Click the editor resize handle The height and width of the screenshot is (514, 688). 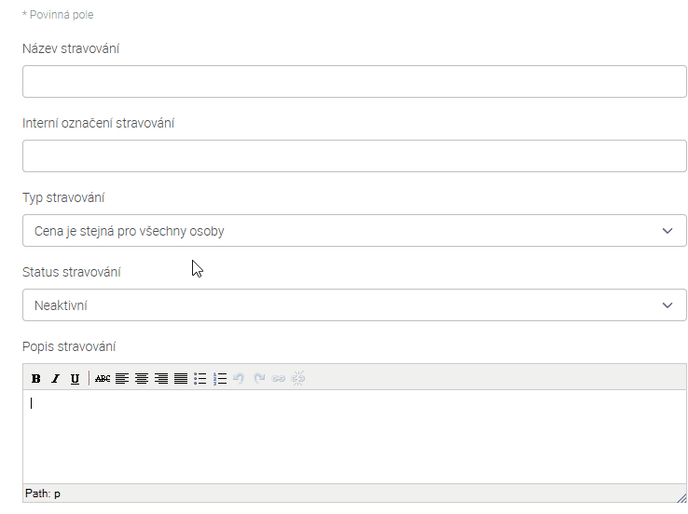pyautogui.click(x=681, y=495)
